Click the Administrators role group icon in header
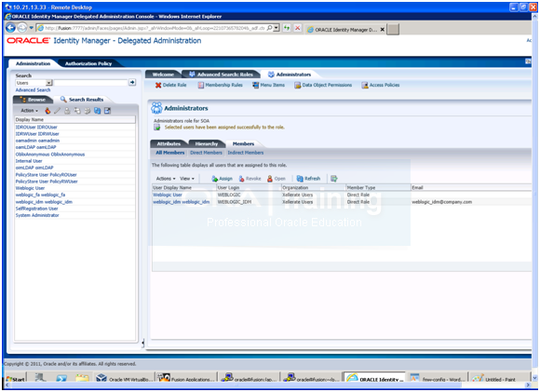540x392 pixels. [x=156, y=108]
